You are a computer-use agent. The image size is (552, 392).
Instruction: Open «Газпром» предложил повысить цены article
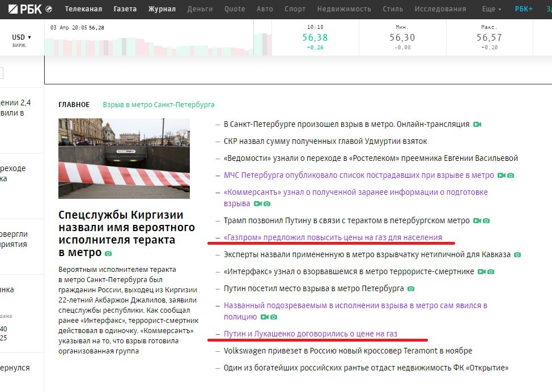tap(333, 237)
